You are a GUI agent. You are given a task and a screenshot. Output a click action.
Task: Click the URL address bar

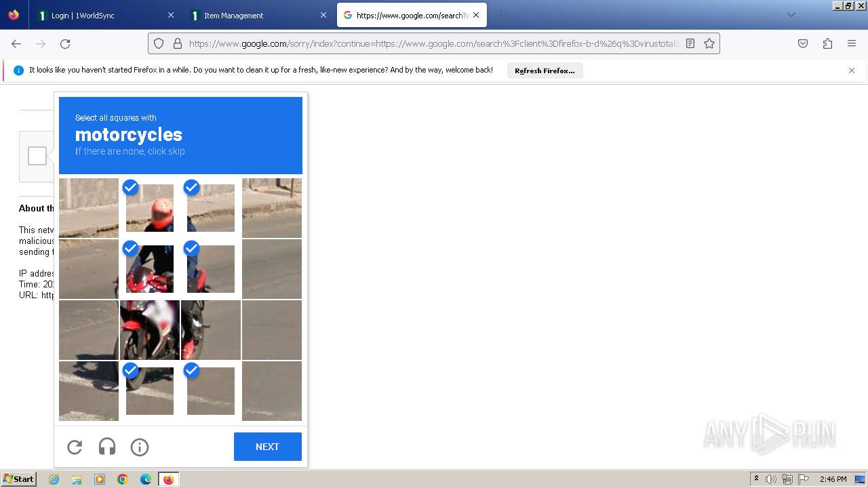tap(434, 43)
